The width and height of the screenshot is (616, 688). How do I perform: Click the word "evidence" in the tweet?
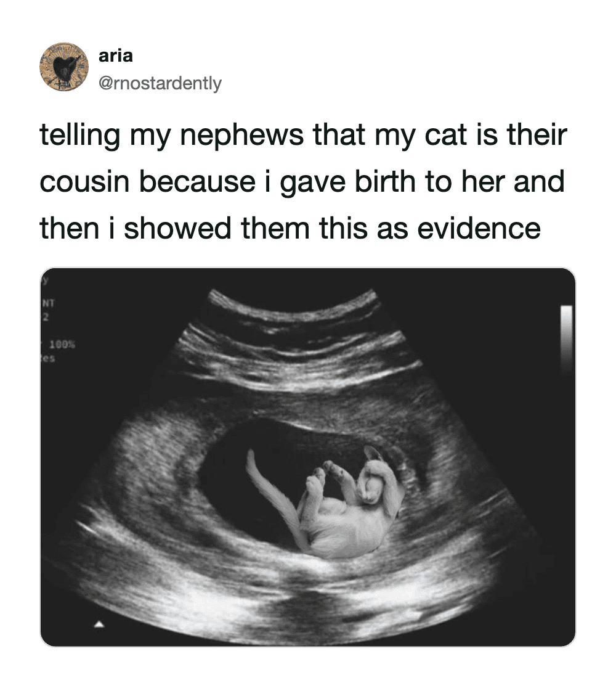(x=479, y=229)
